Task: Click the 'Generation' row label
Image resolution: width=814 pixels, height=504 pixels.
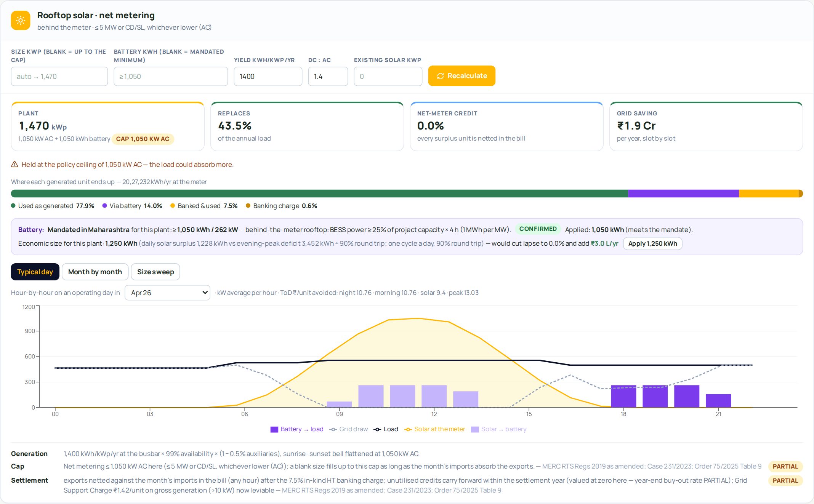Action: 29,454
